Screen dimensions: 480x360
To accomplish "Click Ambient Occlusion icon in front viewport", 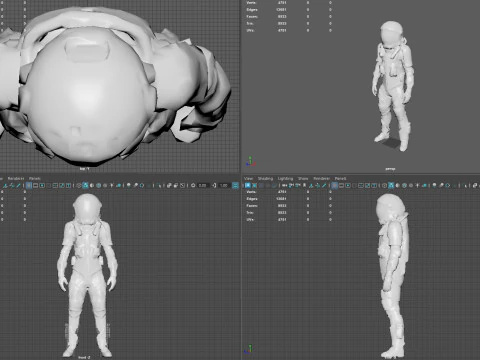I will 129,185.
